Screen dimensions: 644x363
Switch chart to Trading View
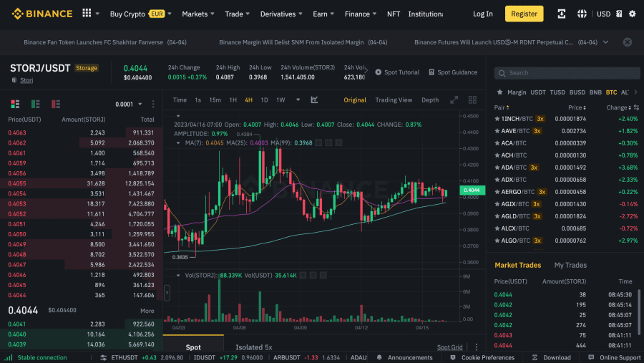click(x=394, y=100)
